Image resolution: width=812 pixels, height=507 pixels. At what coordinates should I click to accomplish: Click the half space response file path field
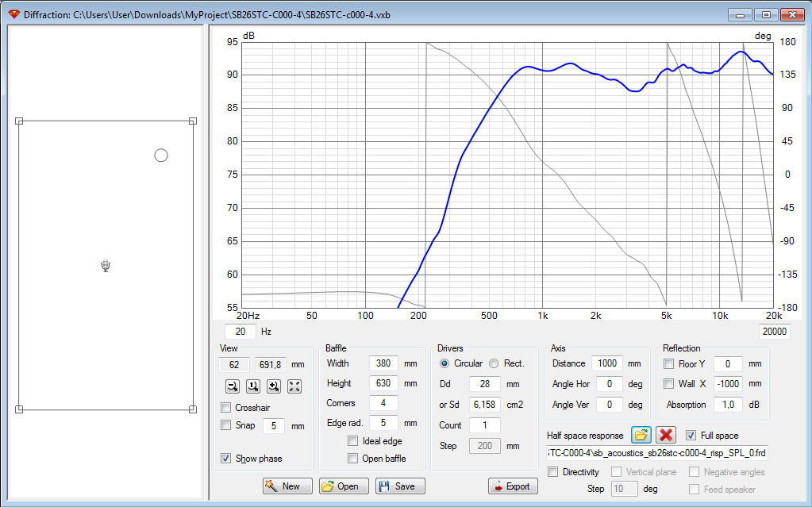click(x=656, y=453)
